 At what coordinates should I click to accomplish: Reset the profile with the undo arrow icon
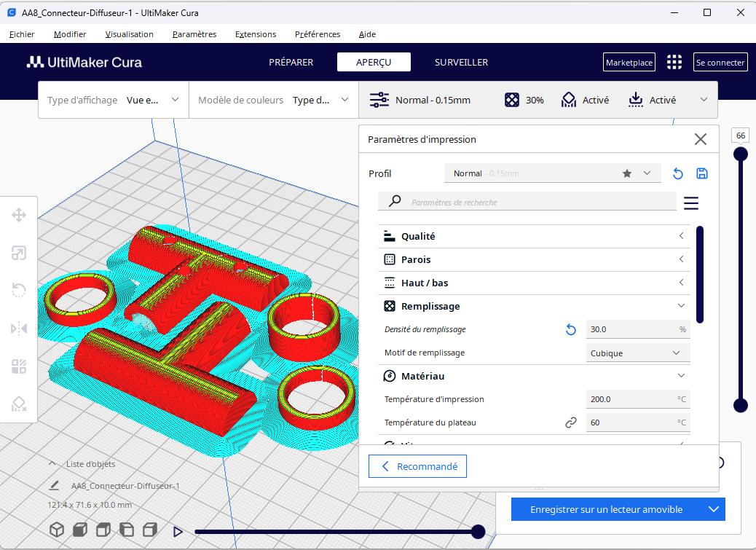tap(678, 173)
